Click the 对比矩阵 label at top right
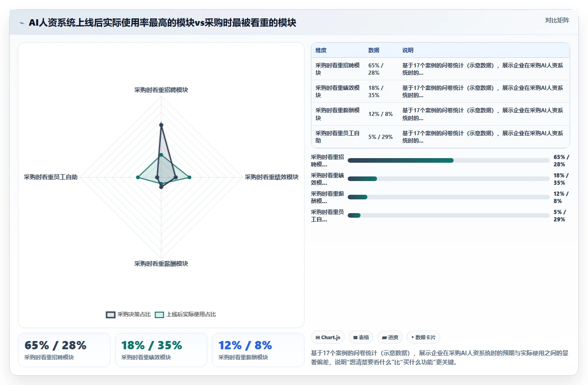Viewport: 588px width, 385px height. coord(557,20)
